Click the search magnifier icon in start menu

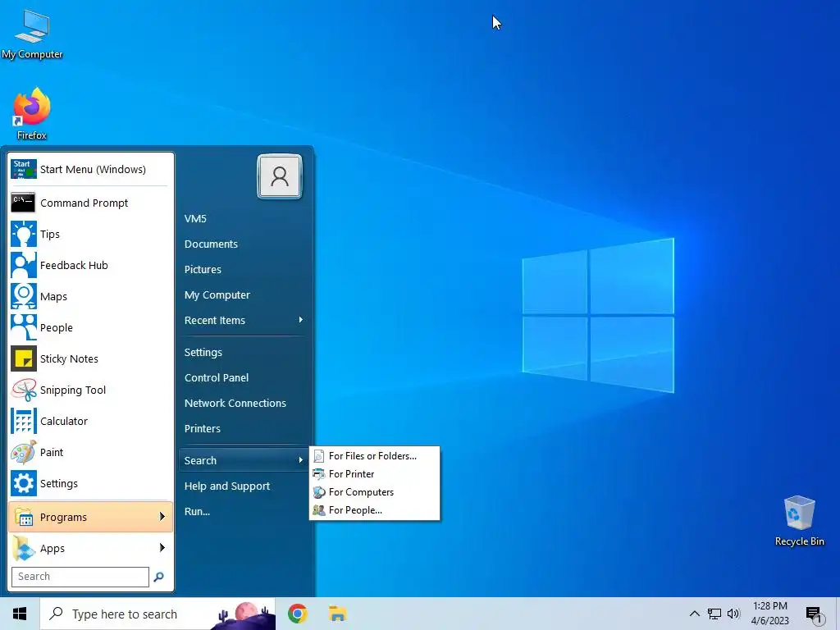pyautogui.click(x=158, y=577)
